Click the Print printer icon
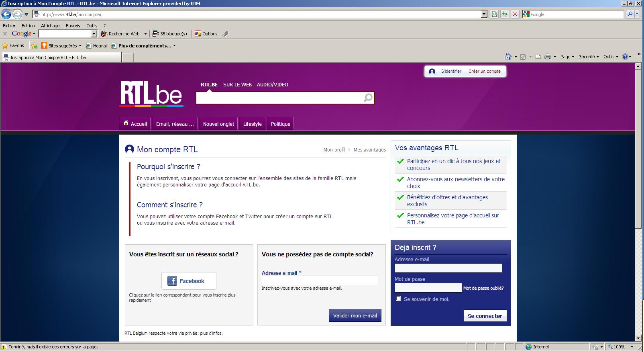Image resolution: width=644 pixels, height=352 pixels. click(x=548, y=57)
